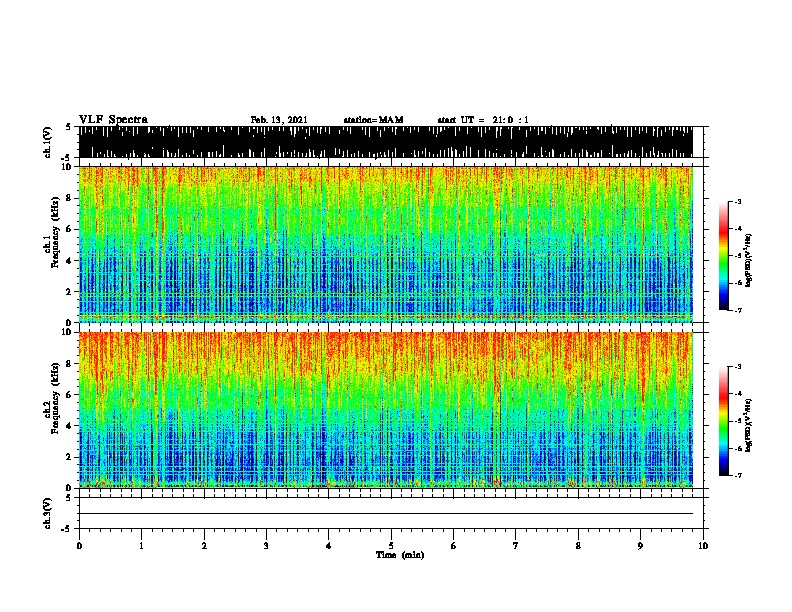Click time axis tick label "9"

[640, 546]
